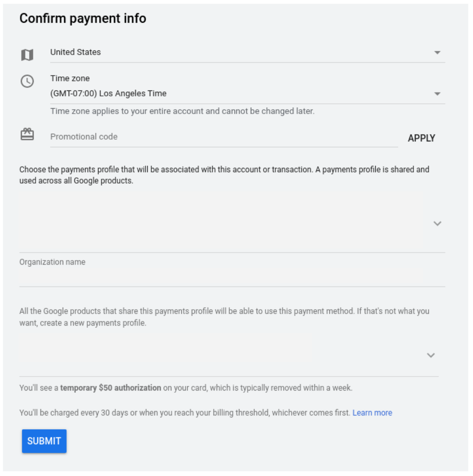Click the clock icon next to Time zone
Viewport: 473px width, 476px height.
(27, 81)
